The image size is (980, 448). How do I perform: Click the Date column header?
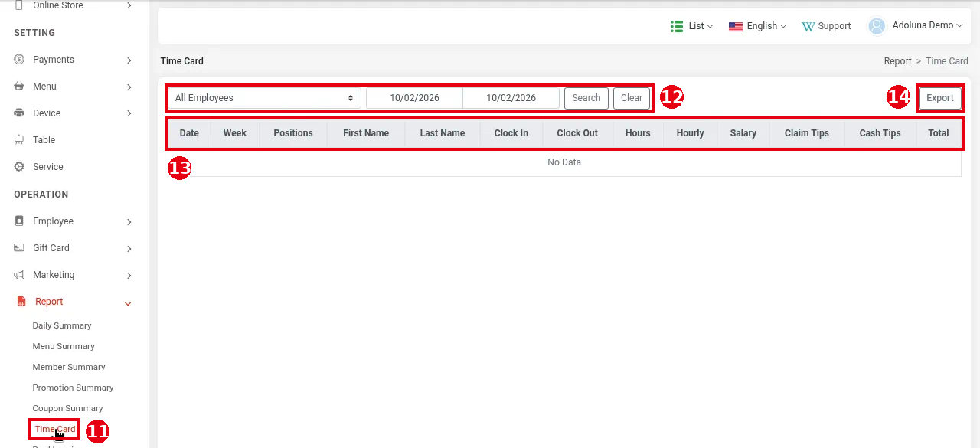tap(189, 133)
